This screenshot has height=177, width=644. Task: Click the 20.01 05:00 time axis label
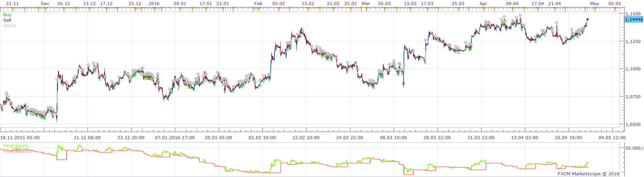[x=218, y=138]
